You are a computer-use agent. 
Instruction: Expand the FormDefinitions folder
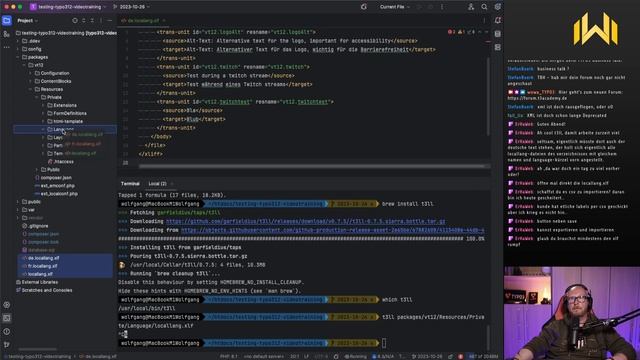coord(43,113)
